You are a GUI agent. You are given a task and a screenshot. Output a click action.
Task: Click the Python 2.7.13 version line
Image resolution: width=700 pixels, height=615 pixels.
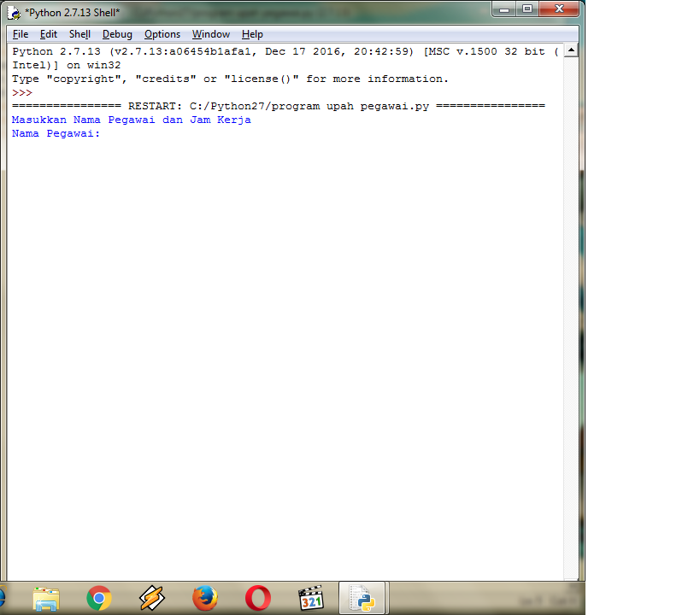click(285, 52)
